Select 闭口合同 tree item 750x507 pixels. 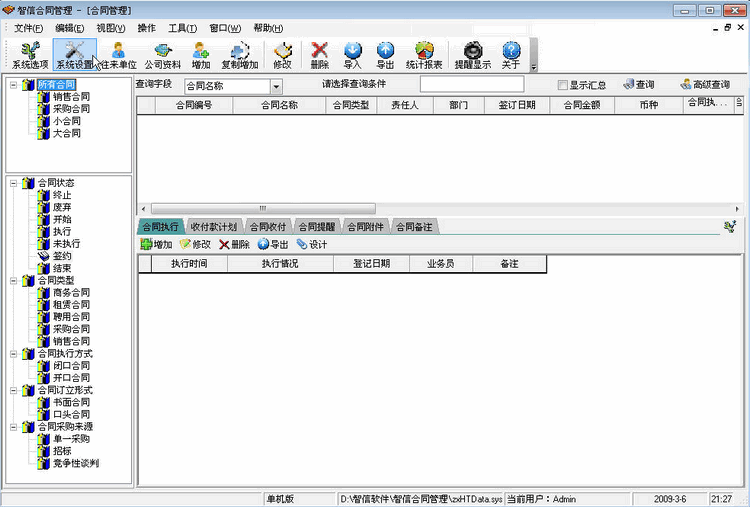71,366
